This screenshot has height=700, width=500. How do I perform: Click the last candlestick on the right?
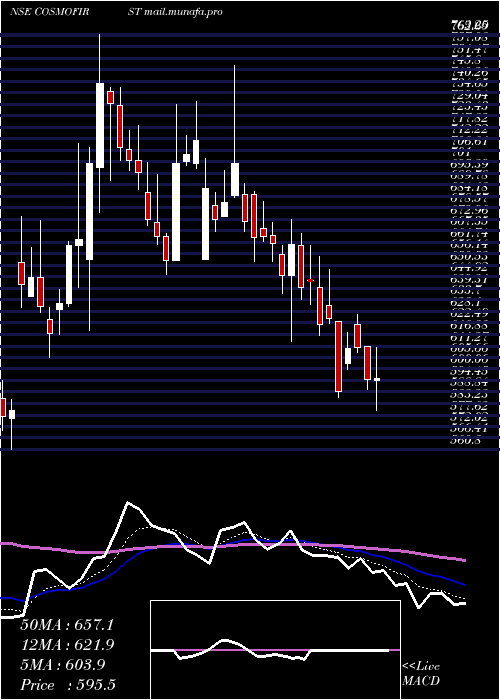(x=377, y=379)
